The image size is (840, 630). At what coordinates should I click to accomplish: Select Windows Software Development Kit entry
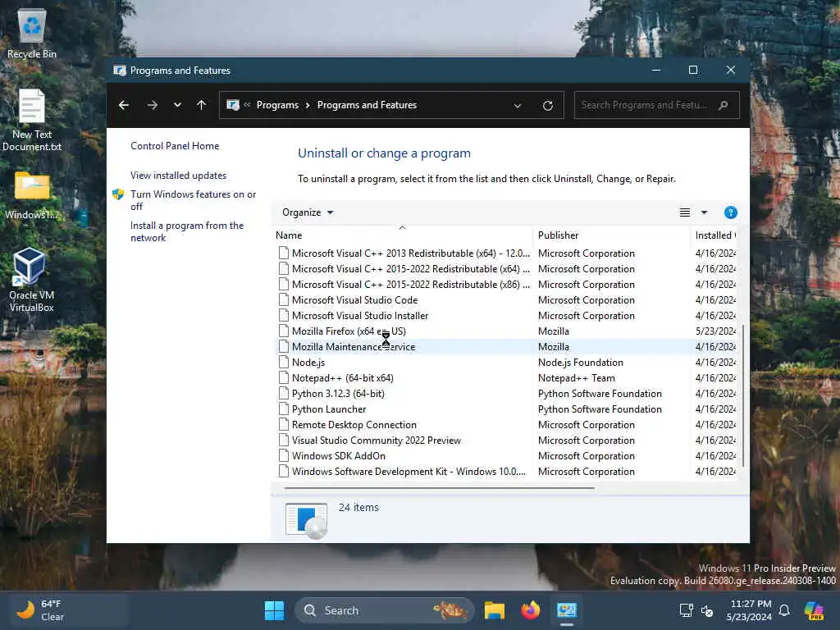(x=506, y=471)
